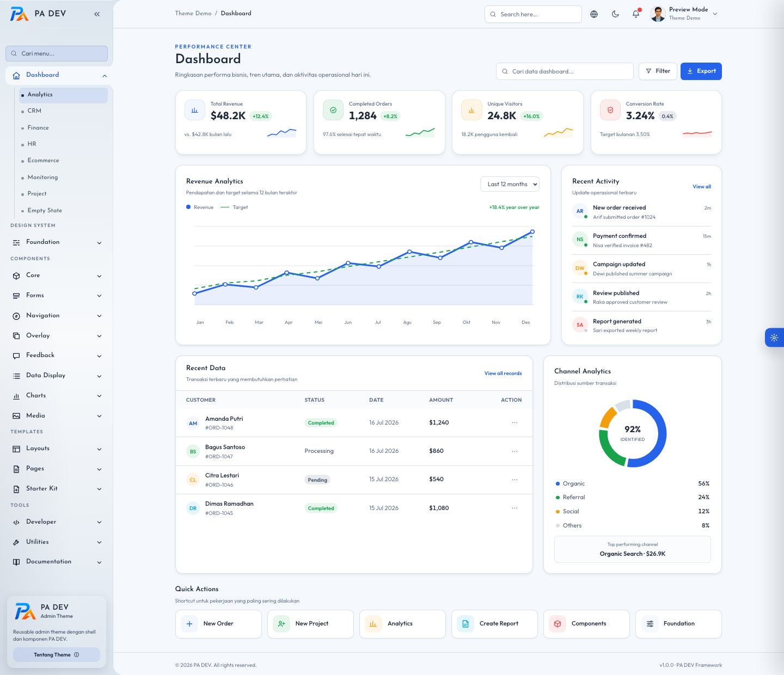The width and height of the screenshot is (784, 675).
Task: Open the Create Report quick action
Action: click(x=494, y=624)
